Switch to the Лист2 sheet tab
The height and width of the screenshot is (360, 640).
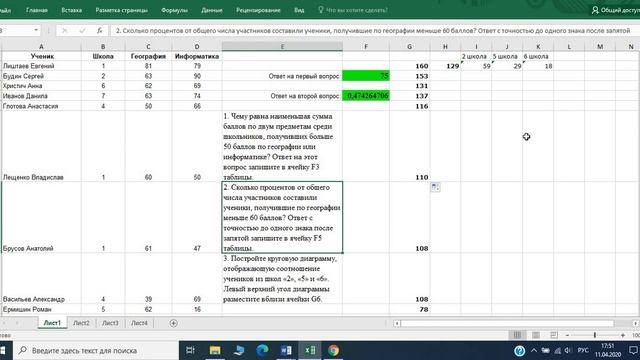[x=81, y=323]
